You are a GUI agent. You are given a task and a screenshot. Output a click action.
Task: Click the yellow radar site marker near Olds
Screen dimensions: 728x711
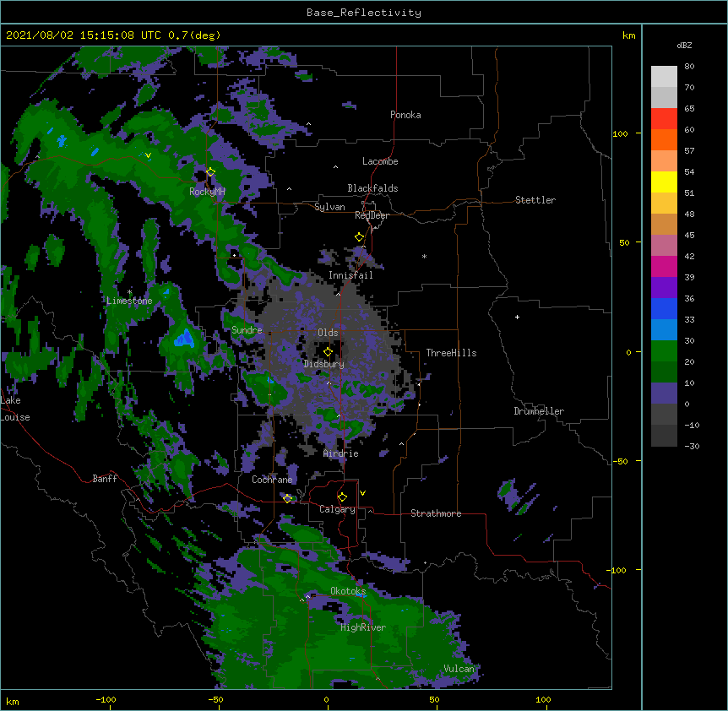click(328, 352)
